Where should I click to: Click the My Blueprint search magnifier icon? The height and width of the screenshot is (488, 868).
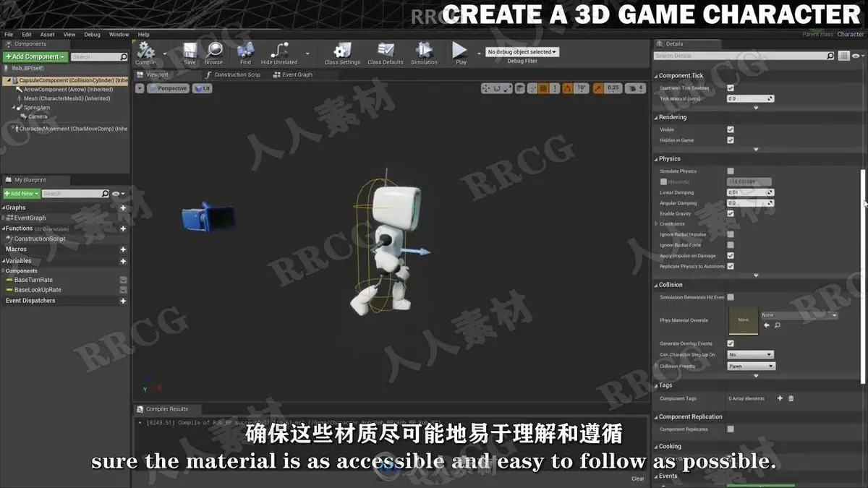[x=106, y=194]
